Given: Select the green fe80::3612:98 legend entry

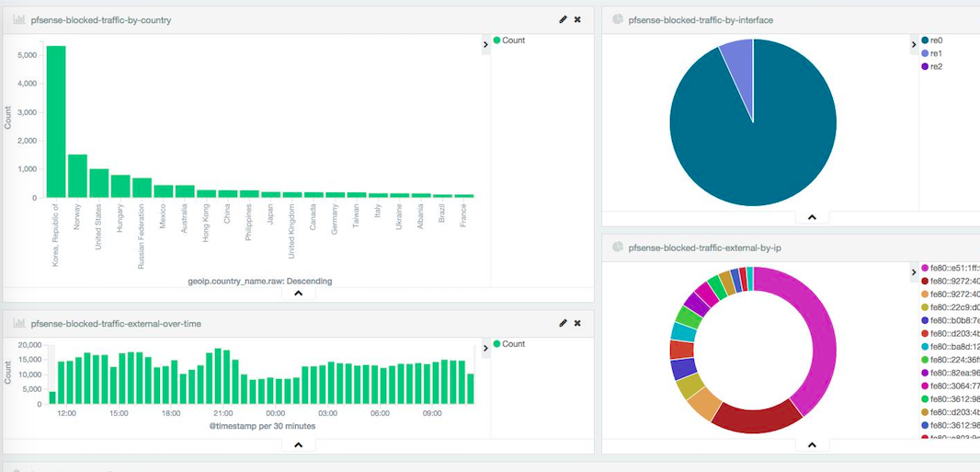Looking at the screenshot, I should tap(950, 399).
